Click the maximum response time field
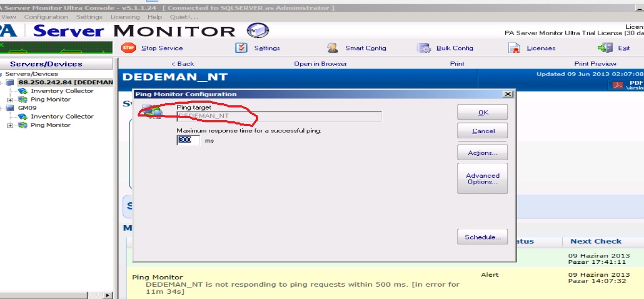Screen dimensions: 644x299 point(189,140)
